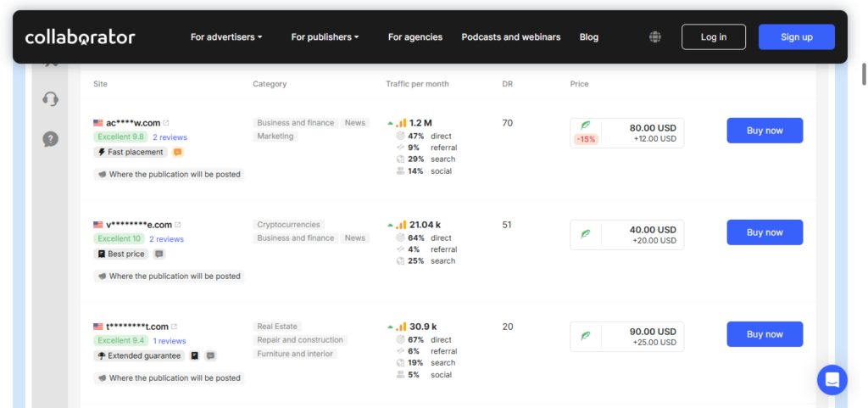The width and height of the screenshot is (868, 408).
Task: Click the page vertical scrollbar thumb
Action: click(x=863, y=74)
